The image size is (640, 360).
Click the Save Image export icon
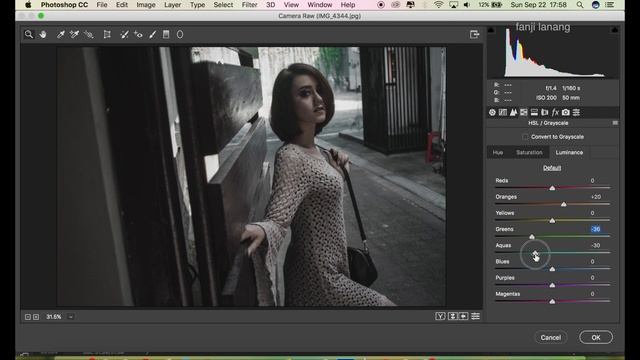[x=474, y=34]
